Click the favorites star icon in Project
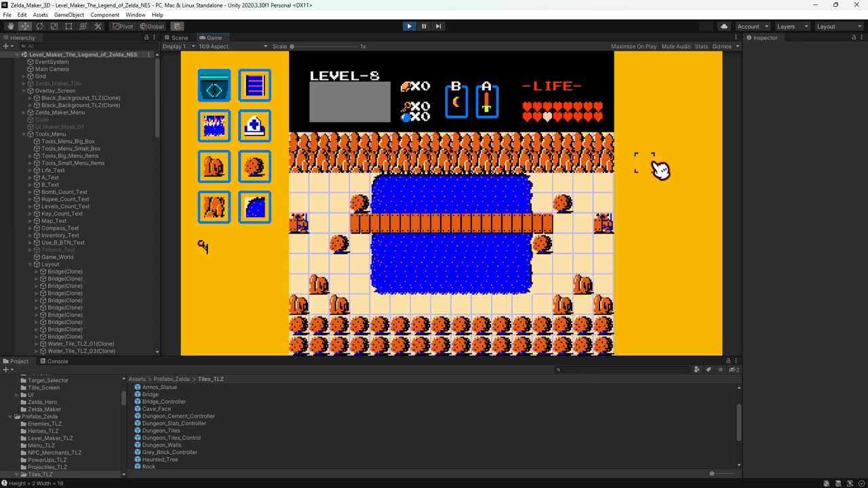 coord(720,369)
